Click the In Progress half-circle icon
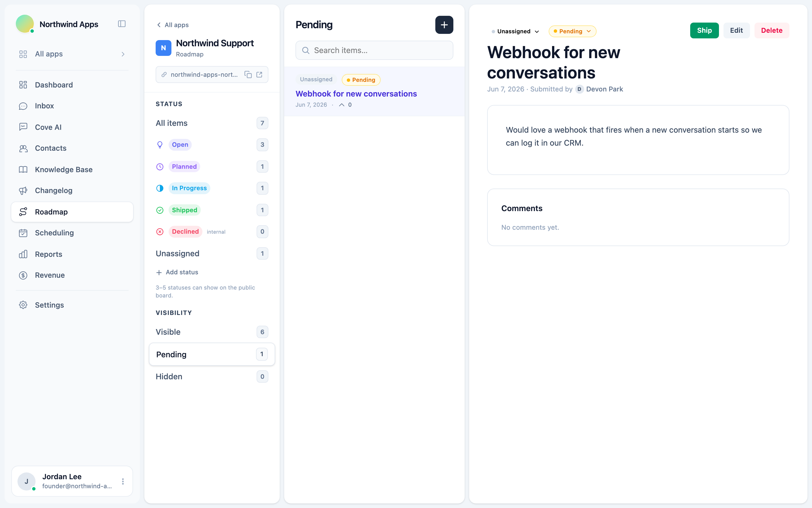Image resolution: width=812 pixels, height=508 pixels. pos(160,188)
